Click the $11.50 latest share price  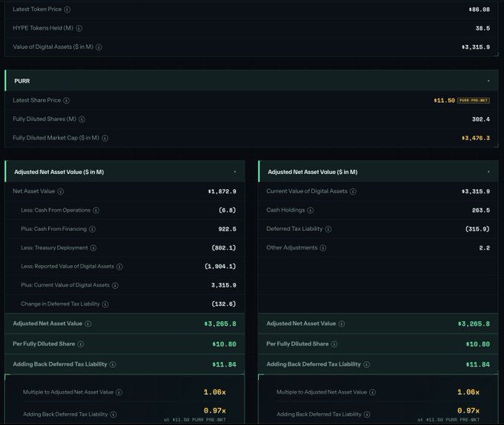pyautogui.click(x=444, y=101)
